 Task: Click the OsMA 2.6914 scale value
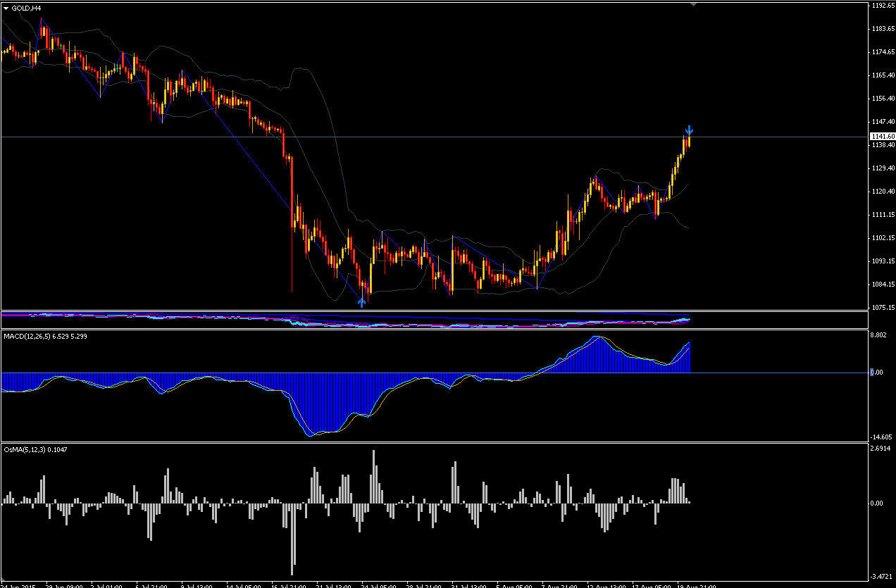881,449
